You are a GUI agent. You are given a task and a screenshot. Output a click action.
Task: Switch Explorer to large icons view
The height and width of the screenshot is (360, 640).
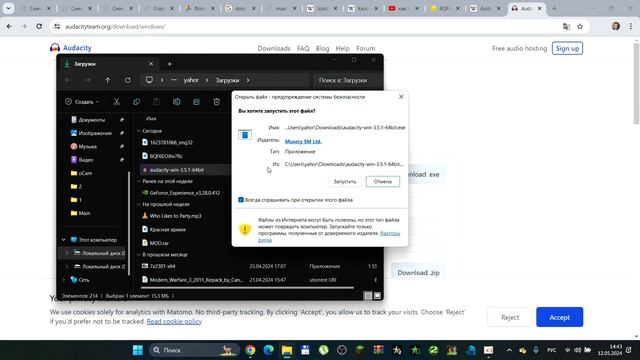tap(377, 296)
